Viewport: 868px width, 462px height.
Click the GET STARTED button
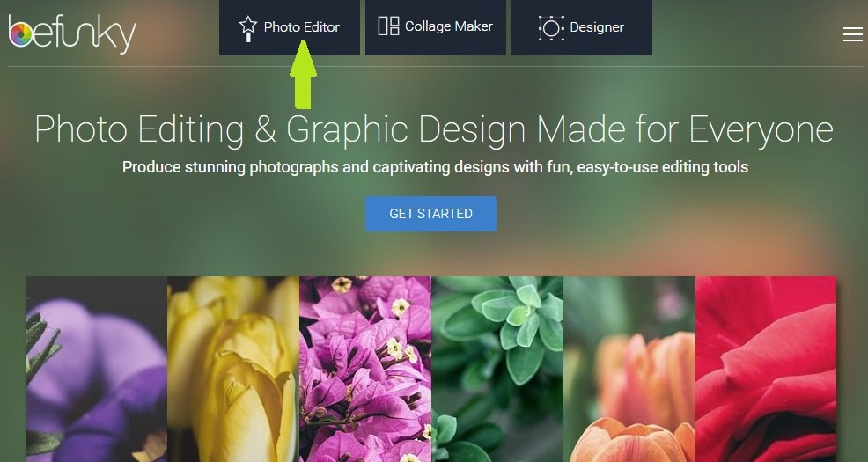pyautogui.click(x=430, y=214)
